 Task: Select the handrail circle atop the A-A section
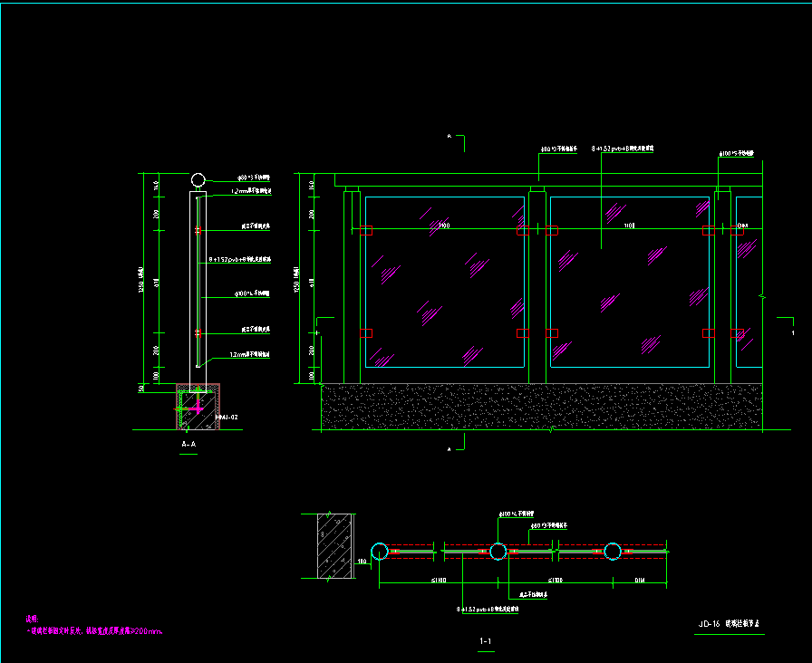[198, 179]
